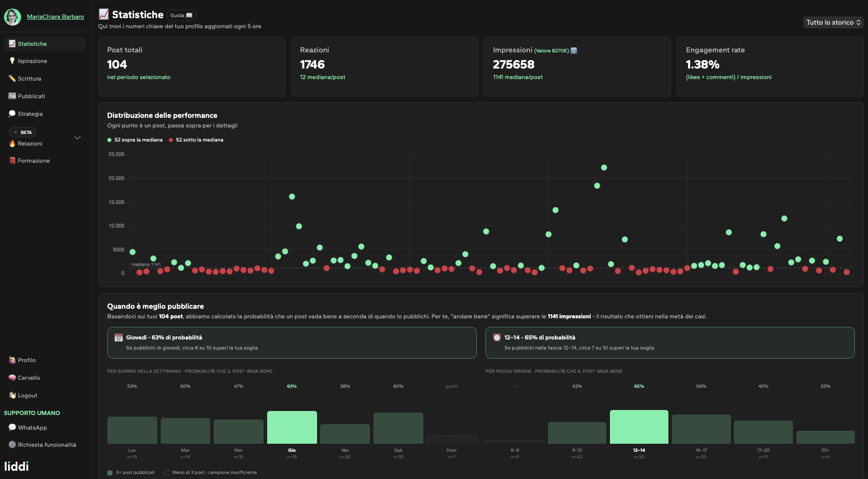This screenshot has width=868, height=479.
Task: Click the Scrittura pencil icon
Action: coord(12,79)
